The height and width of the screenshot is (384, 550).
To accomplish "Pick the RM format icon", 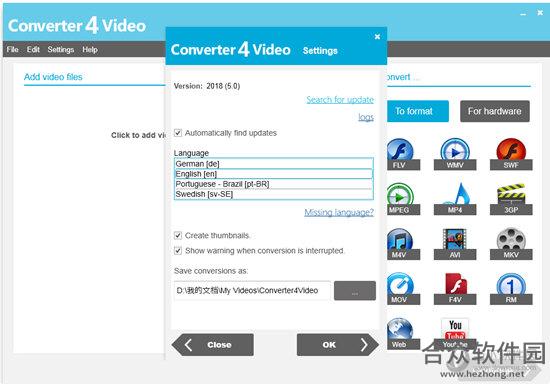I will click(x=511, y=289).
